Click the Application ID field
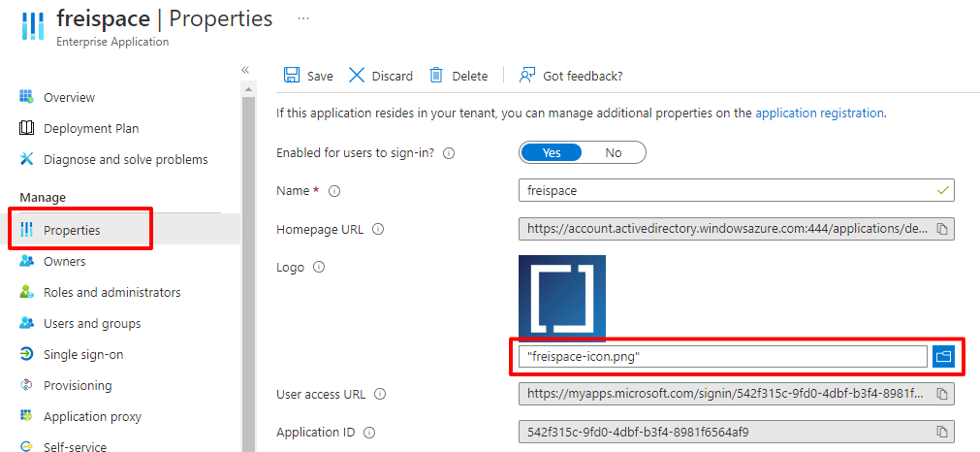 point(737,432)
